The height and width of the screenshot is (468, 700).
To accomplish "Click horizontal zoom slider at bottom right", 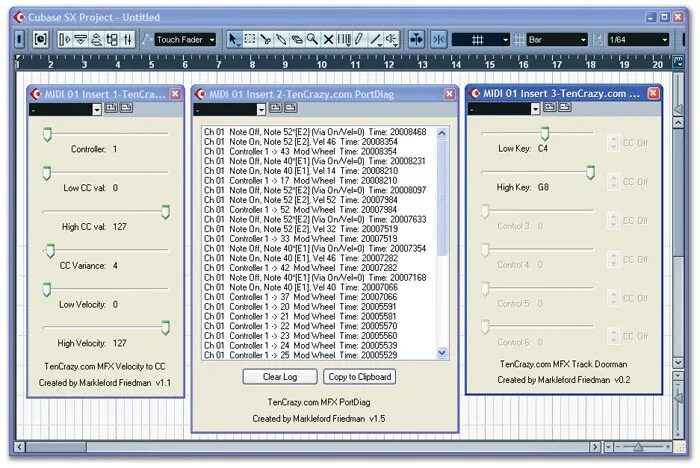I will [x=638, y=447].
